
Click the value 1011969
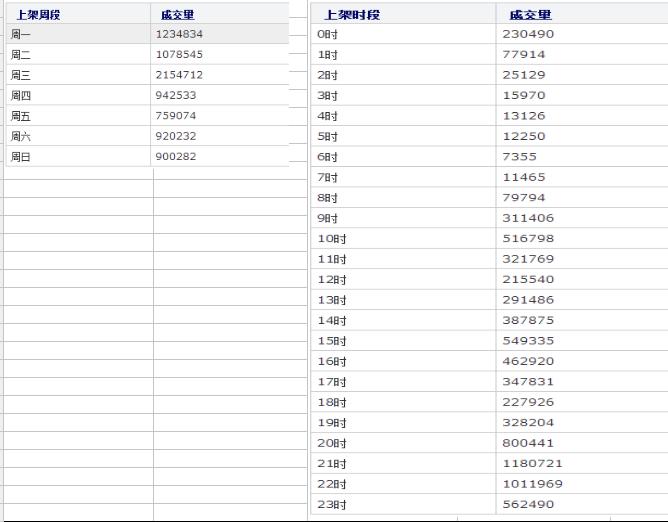point(532,484)
